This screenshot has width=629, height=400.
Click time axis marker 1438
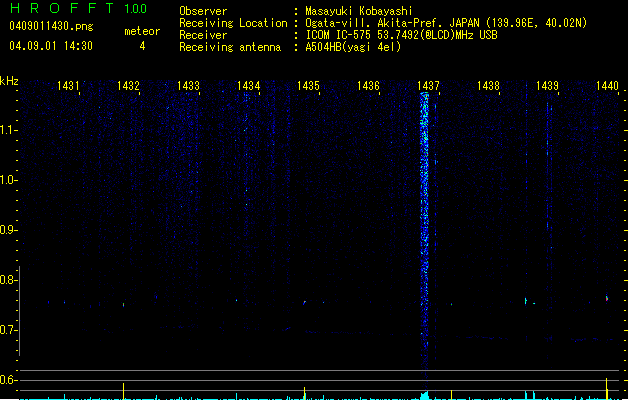488,86
